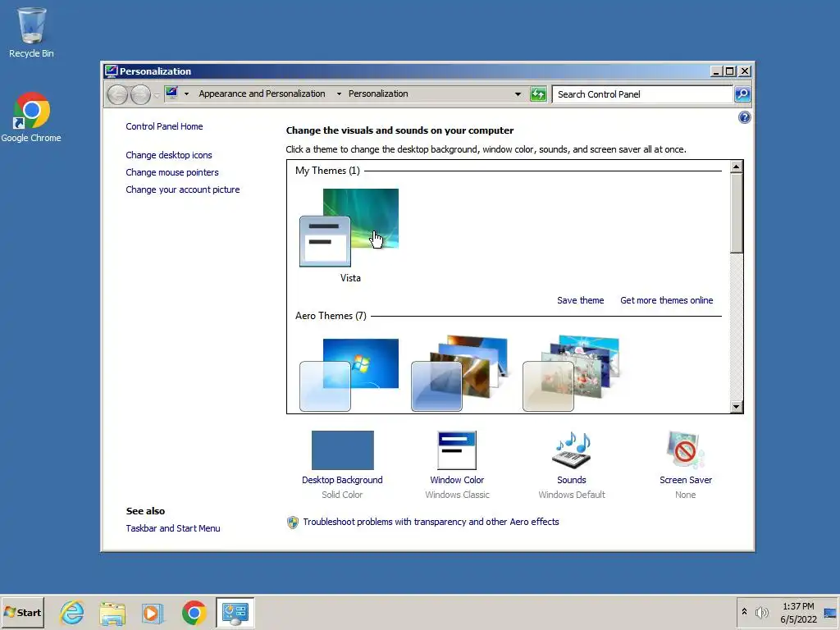Click the Control Panel taskbar button
This screenshot has width=840, height=630.
235,613
